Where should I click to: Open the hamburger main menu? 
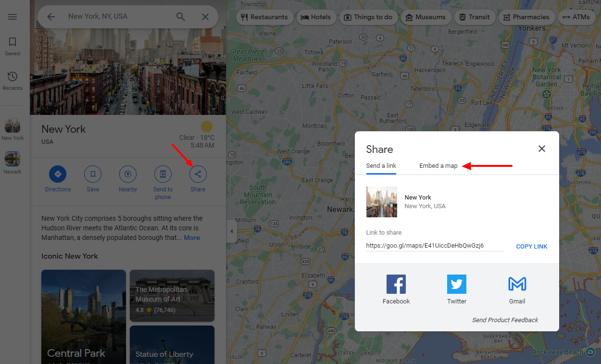(13, 17)
